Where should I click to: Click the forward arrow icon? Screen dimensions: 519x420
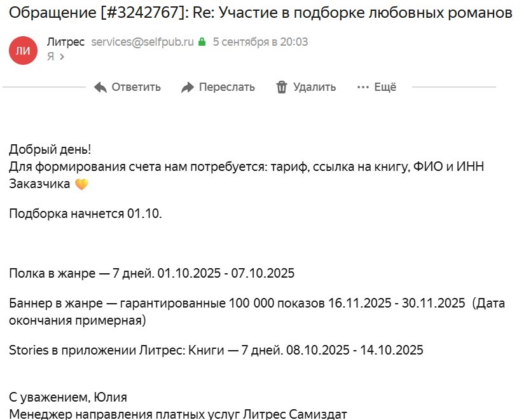pos(187,88)
